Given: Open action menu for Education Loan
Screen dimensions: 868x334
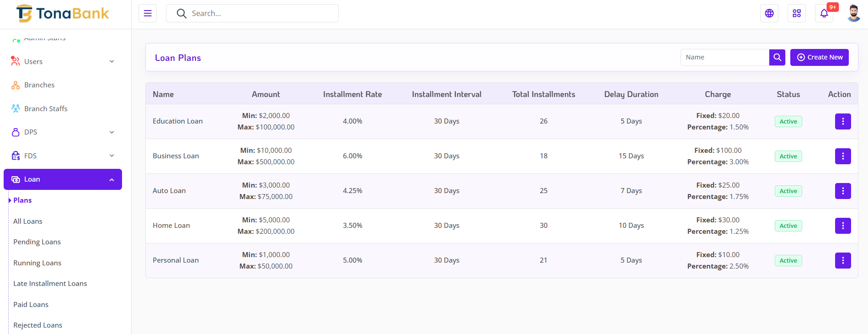Looking at the screenshot, I should tap(842, 121).
